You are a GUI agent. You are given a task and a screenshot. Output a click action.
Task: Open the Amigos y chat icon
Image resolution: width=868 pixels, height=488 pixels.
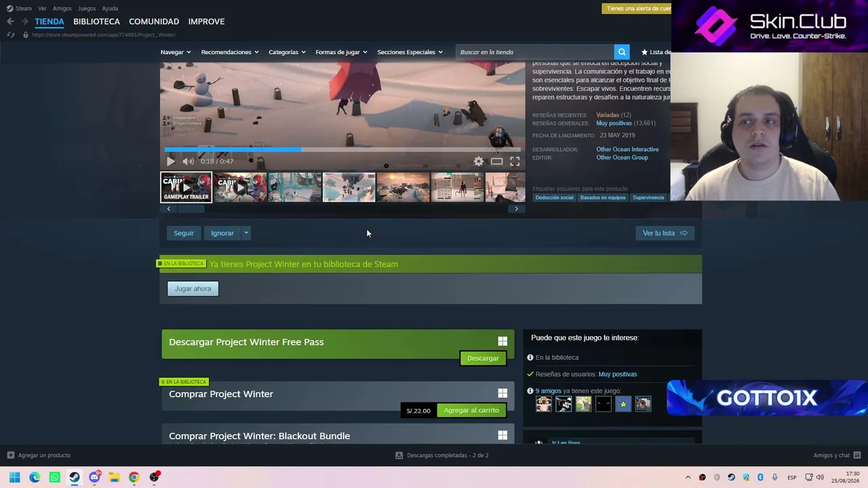857,455
